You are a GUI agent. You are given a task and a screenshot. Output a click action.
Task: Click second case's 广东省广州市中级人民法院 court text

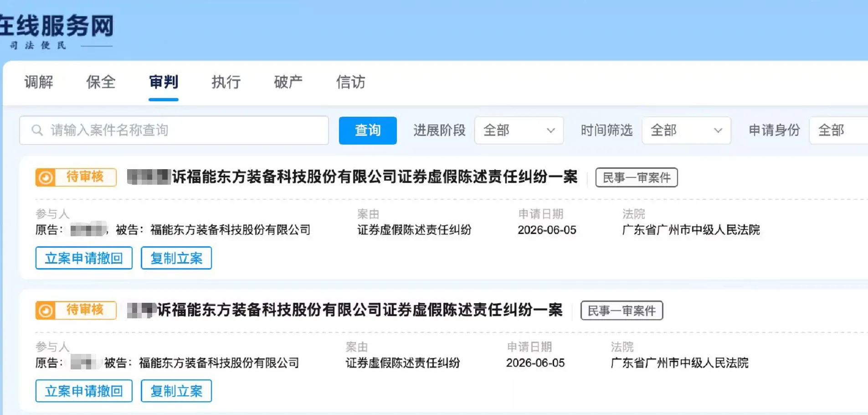pyautogui.click(x=680, y=363)
